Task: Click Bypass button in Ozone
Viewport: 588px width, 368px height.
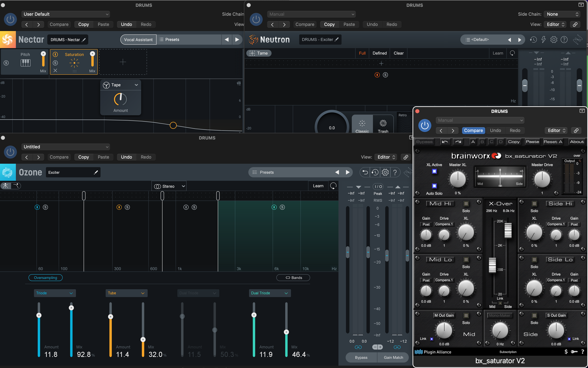Action: pyautogui.click(x=361, y=358)
